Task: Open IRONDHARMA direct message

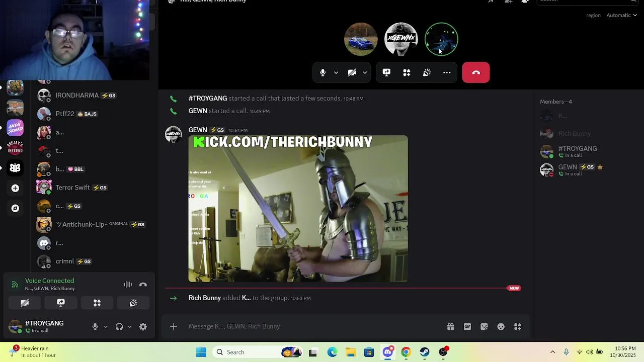Action: 94,96
